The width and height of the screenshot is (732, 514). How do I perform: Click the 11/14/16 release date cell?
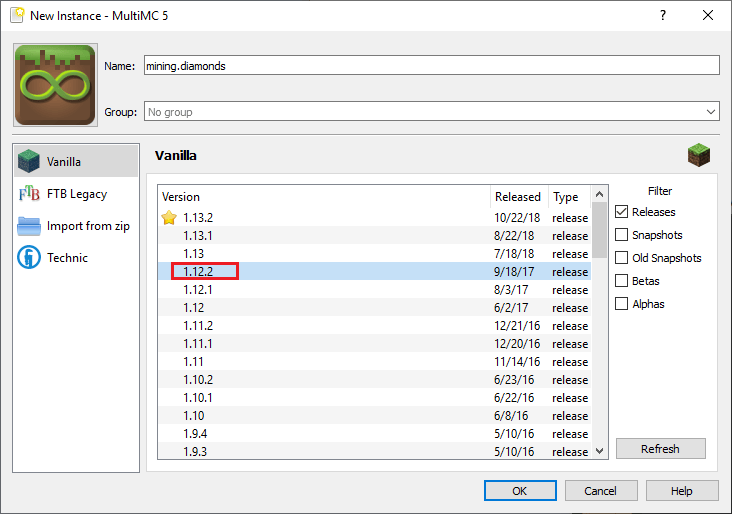[x=517, y=361]
